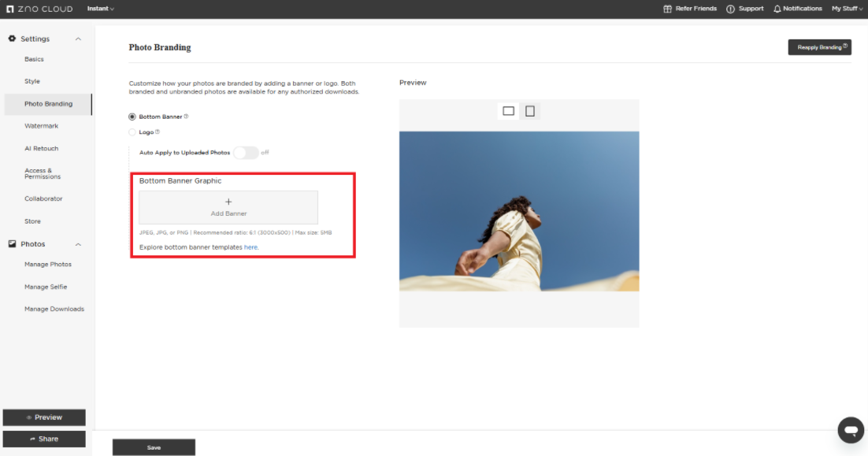The image size is (868, 456).
Task: Select the Logo radio button
Action: (132, 132)
